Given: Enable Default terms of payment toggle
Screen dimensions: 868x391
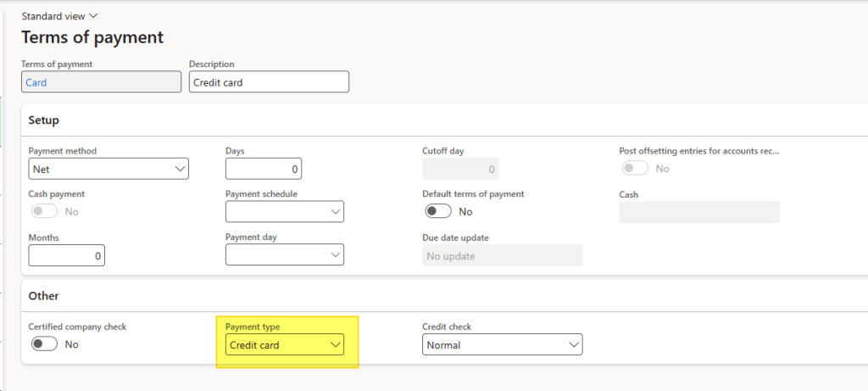Looking at the screenshot, I should pos(438,211).
